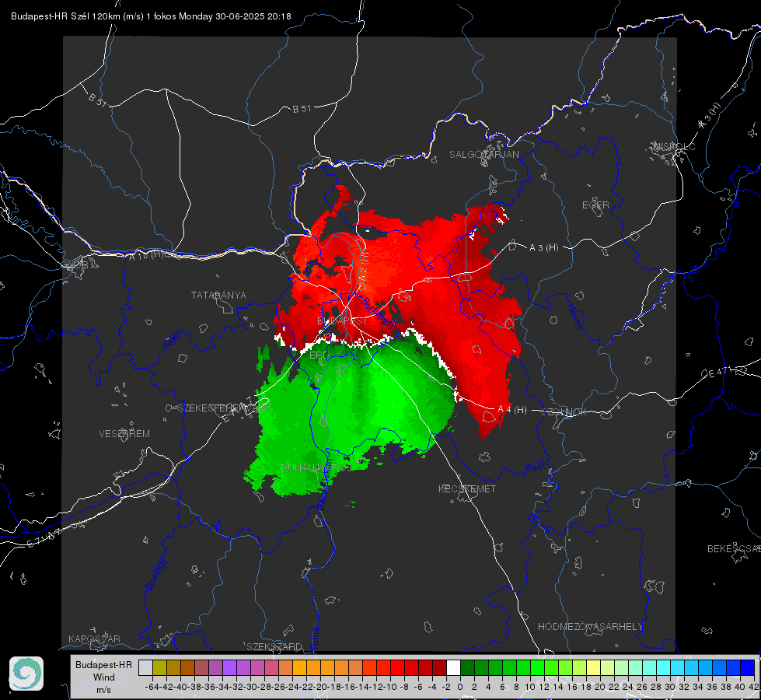
Task: Select the bright green swatch between 10 and 12
Action: [x=537, y=667]
